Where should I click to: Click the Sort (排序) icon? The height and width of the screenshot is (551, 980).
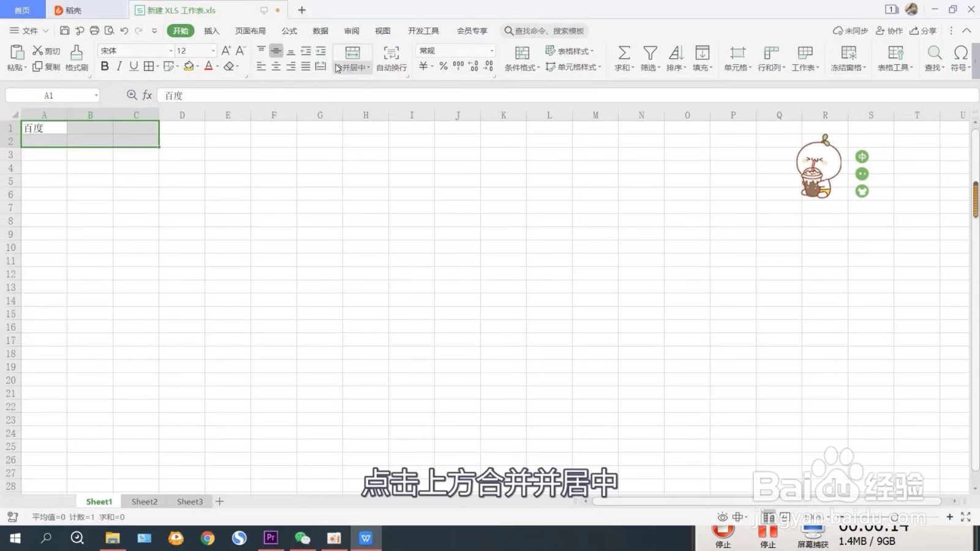click(x=676, y=53)
